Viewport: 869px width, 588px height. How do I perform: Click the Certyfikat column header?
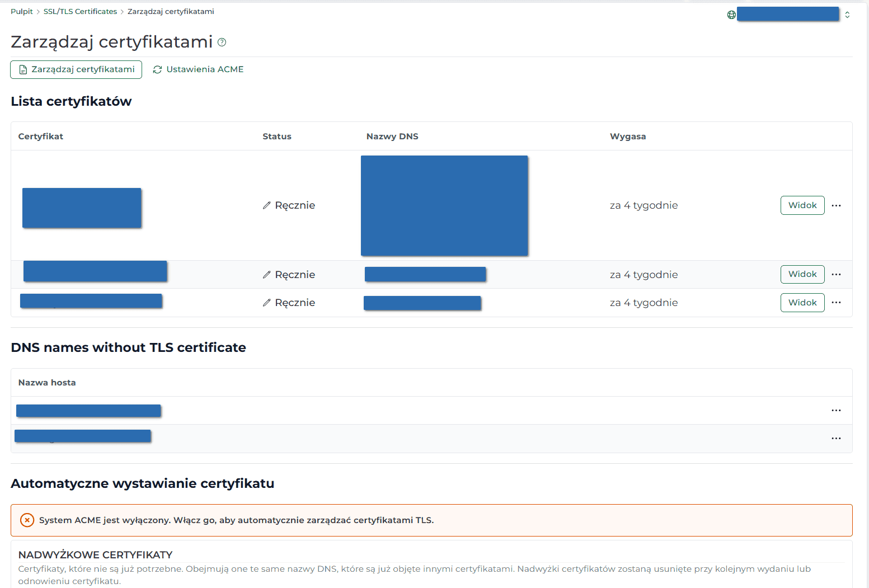41,137
